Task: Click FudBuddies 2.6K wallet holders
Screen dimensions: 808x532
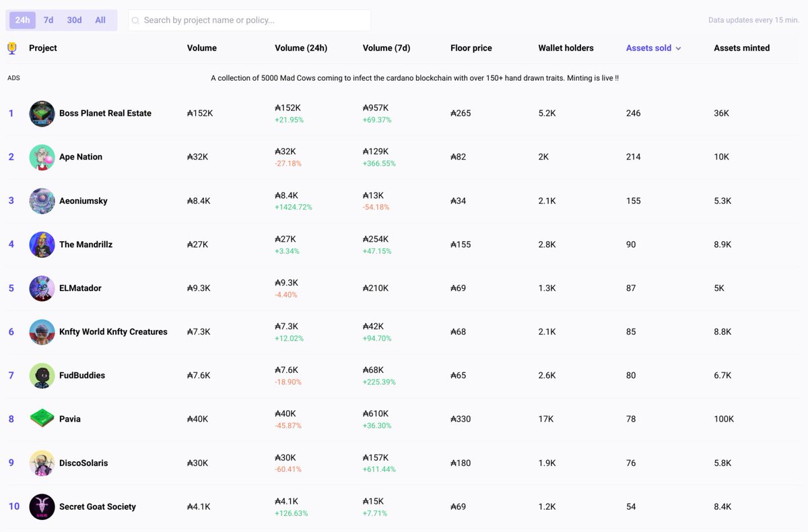Action: point(547,375)
